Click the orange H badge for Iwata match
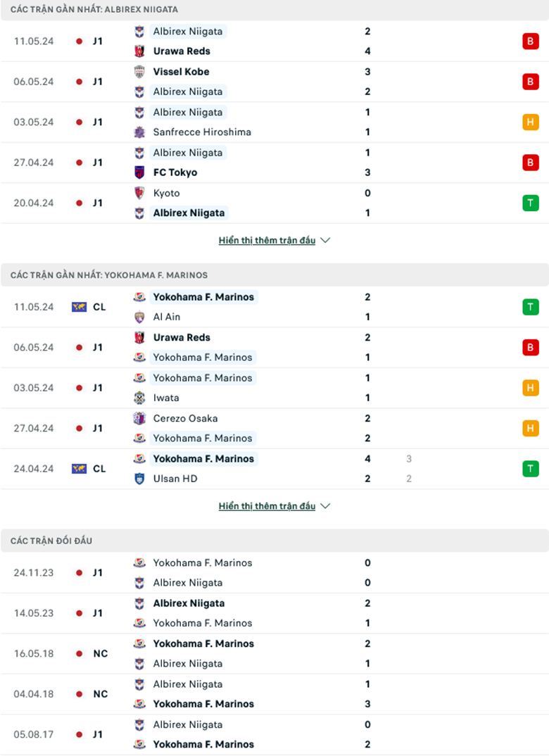Viewport: 549px width, 756px height. [x=530, y=388]
